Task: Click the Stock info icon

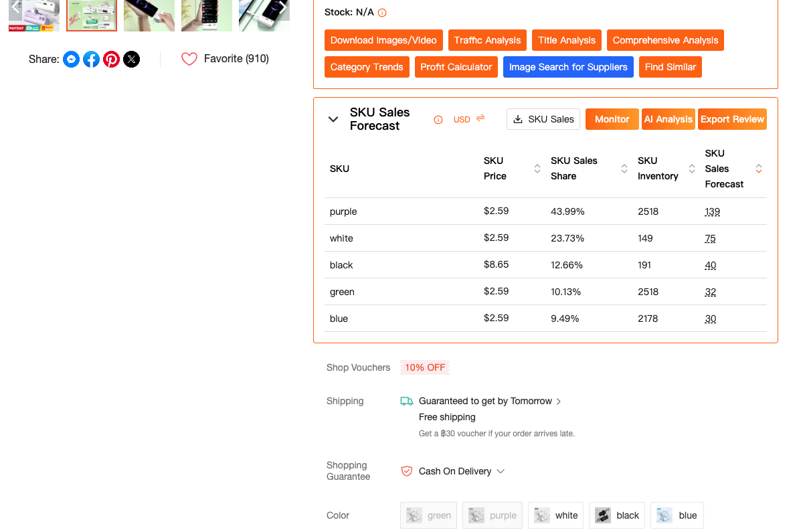Action: coord(382,13)
